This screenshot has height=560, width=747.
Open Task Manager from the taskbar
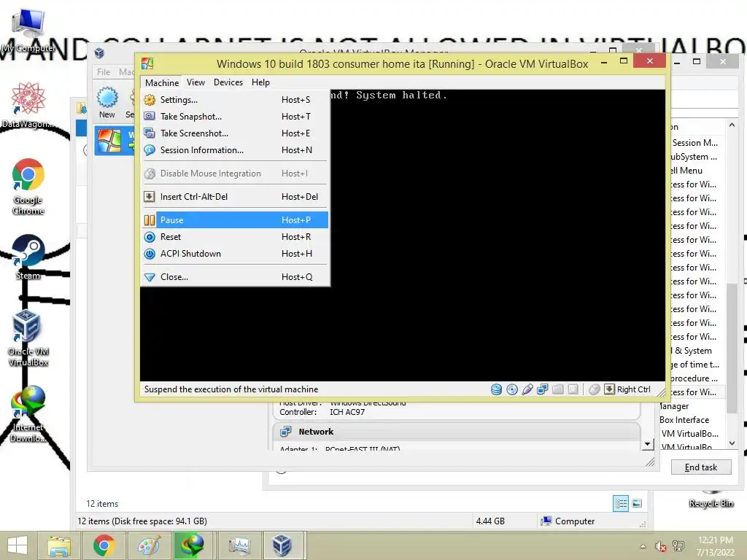click(x=239, y=545)
